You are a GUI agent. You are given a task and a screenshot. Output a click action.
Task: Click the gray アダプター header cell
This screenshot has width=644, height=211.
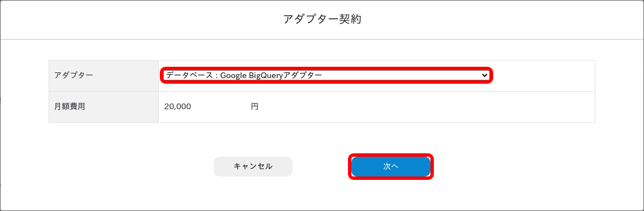[103, 76]
